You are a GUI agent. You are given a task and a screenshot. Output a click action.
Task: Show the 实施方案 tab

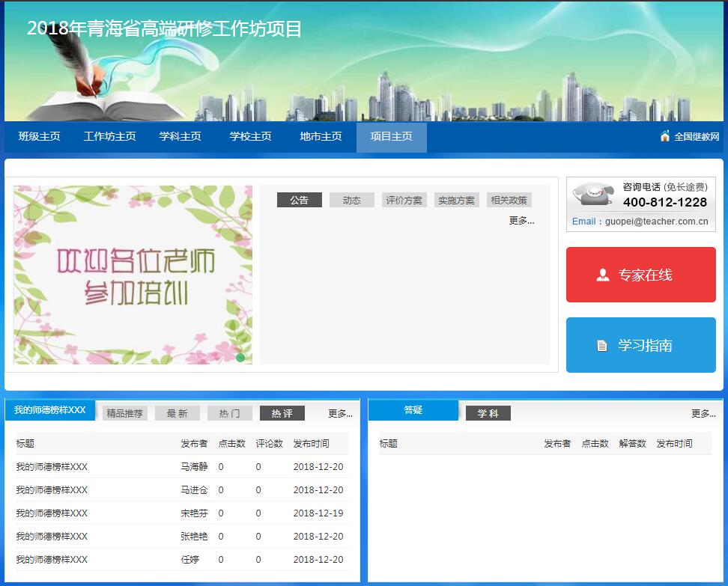point(457,200)
